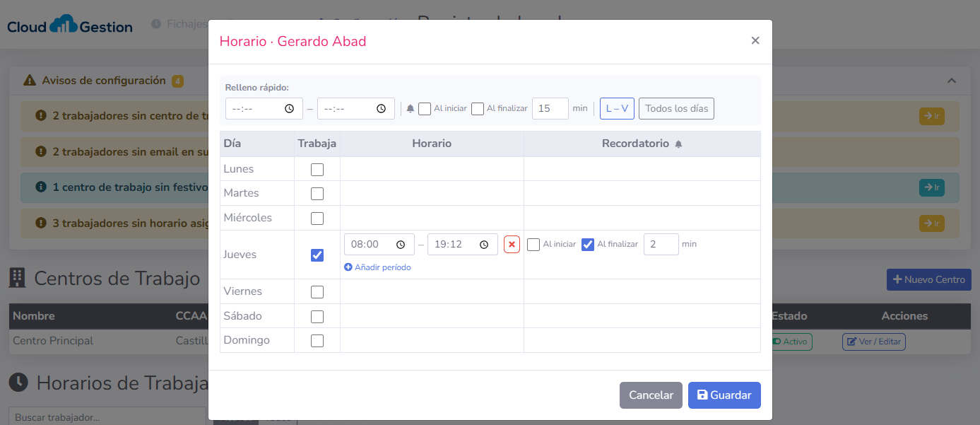
Task: Close the Horario dialog with the X icon
Action: tap(755, 40)
